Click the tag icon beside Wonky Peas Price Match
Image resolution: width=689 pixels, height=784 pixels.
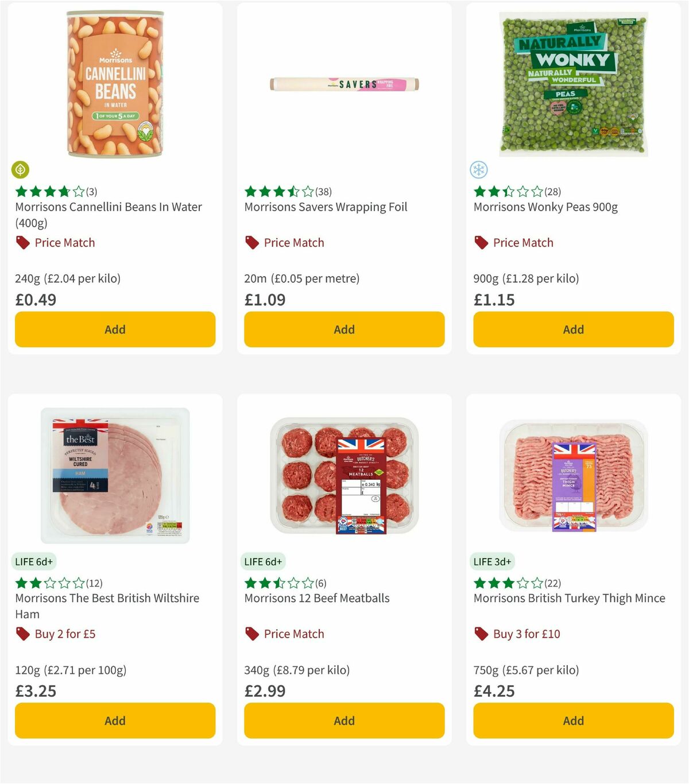(481, 242)
